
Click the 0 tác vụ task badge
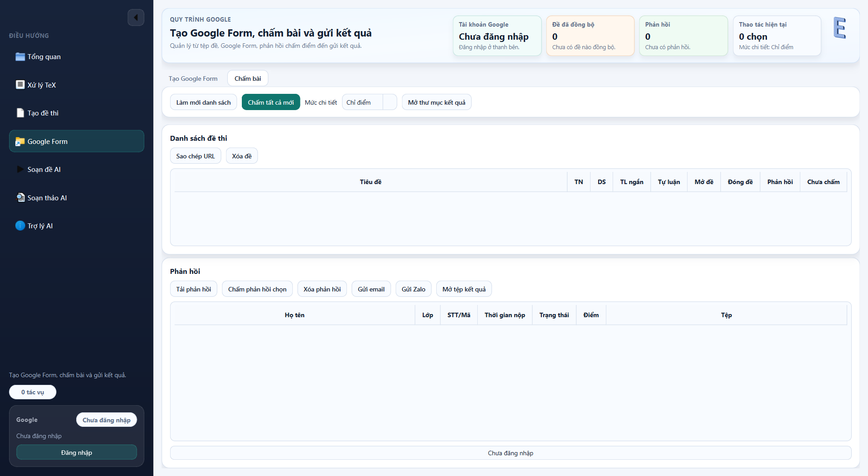(32, 392)
